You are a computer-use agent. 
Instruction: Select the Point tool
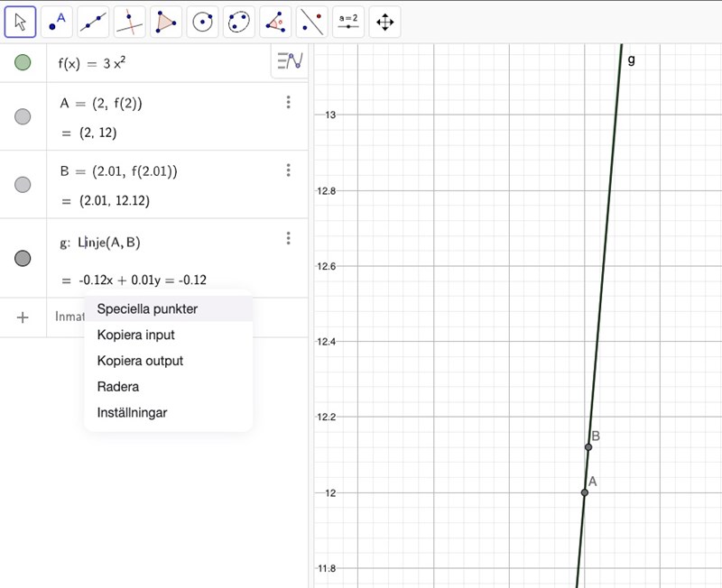pyautogui.click(x=57, y=22)
